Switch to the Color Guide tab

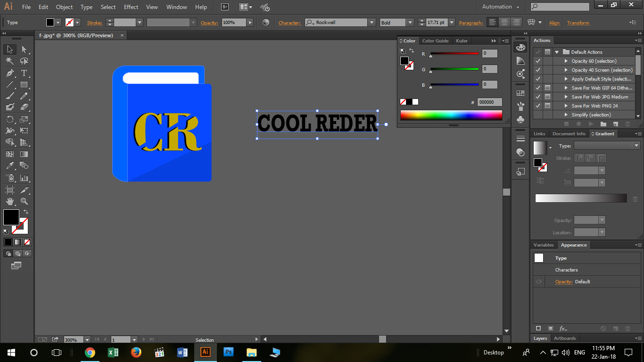(435, 41)
